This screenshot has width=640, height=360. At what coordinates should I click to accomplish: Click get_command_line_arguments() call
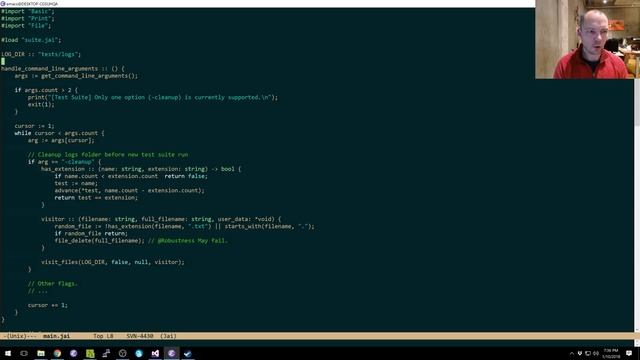pos(89,76)
